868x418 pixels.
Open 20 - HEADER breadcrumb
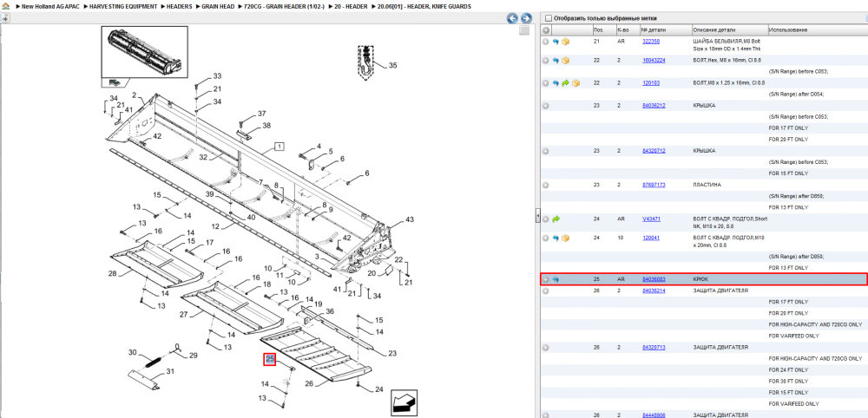tap(351, 7)
